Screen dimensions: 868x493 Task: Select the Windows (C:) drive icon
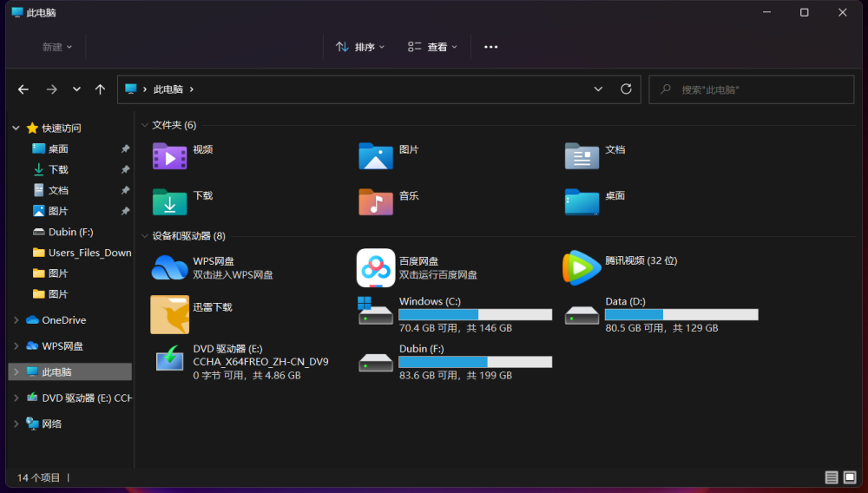coord(375,311)
